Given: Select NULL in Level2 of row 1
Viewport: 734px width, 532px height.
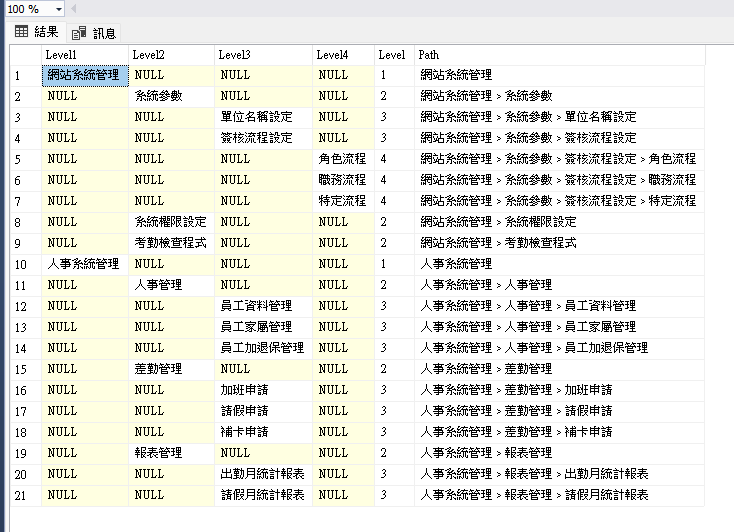Looking at the screenshot, I should tap(171, 75).
